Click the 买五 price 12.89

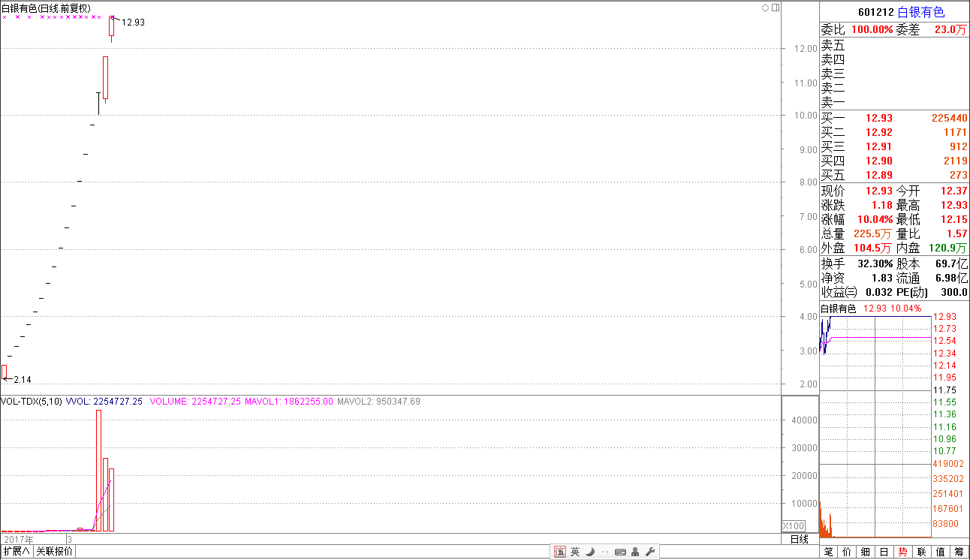879,175
